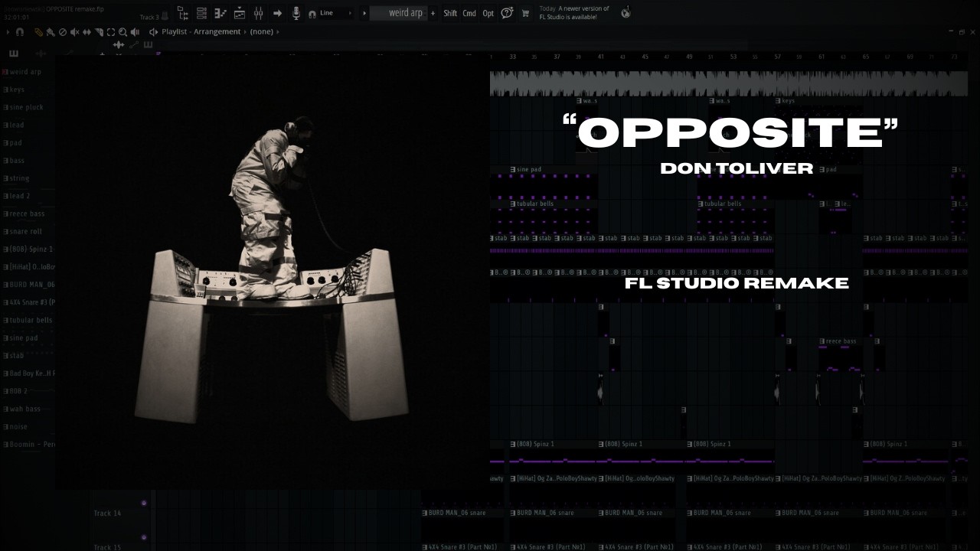Open the shopping cart icon
The image size is (980, 551).
(x=525, y=13)
